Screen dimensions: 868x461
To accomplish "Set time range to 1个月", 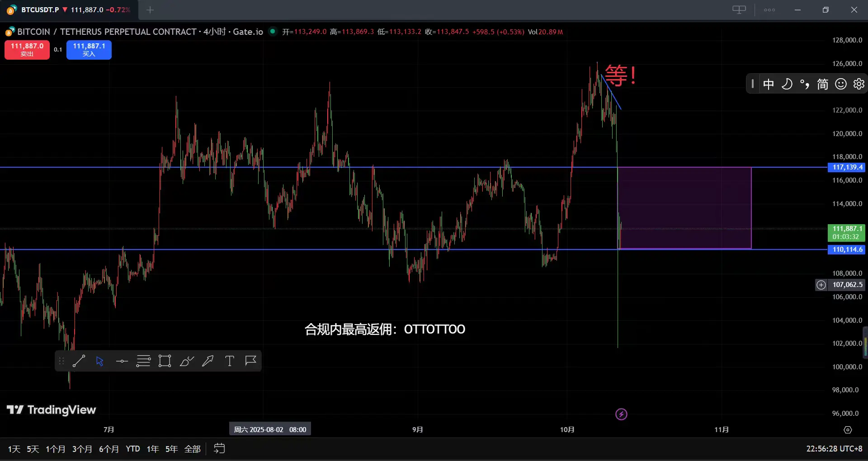I will (56, 449).
